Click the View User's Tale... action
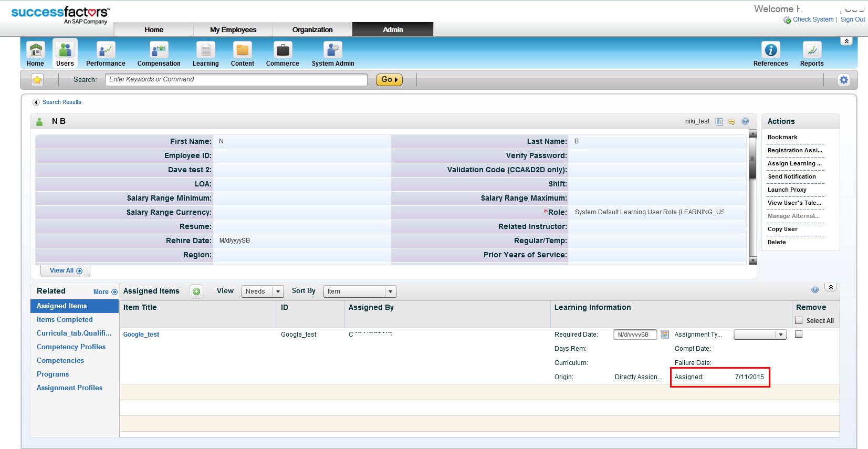Image resolution: width=868 pixels, height=449 pixels. tap(794, 203)
